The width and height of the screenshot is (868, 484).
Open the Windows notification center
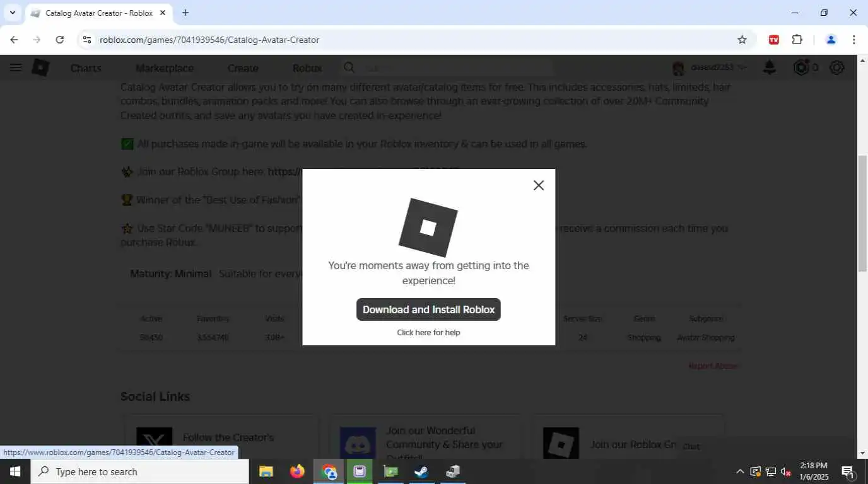pos(848,471)
